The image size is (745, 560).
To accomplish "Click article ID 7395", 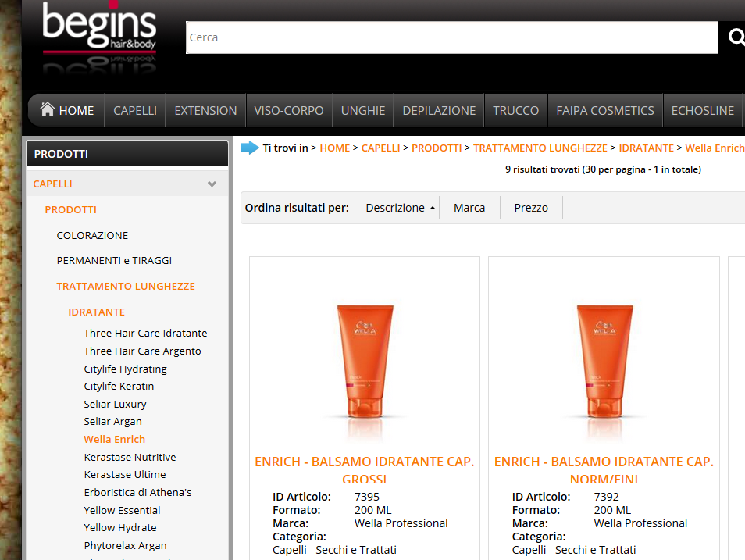I will (367, 497).
